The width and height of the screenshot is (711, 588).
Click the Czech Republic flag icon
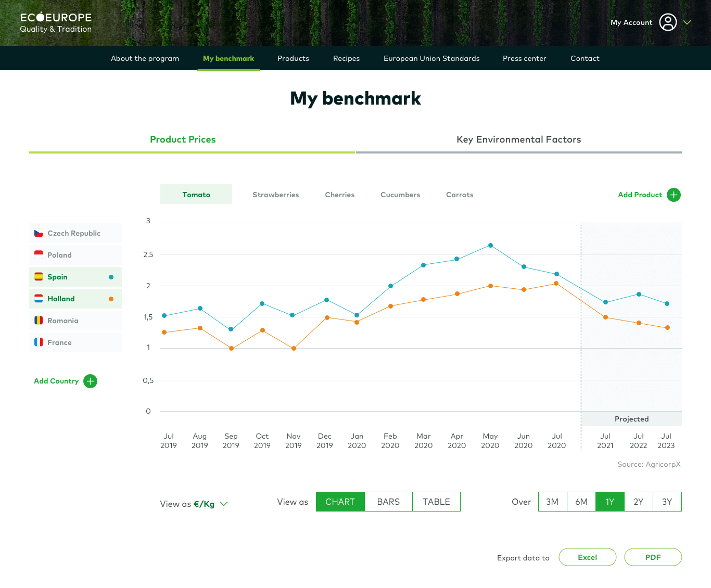39,233
